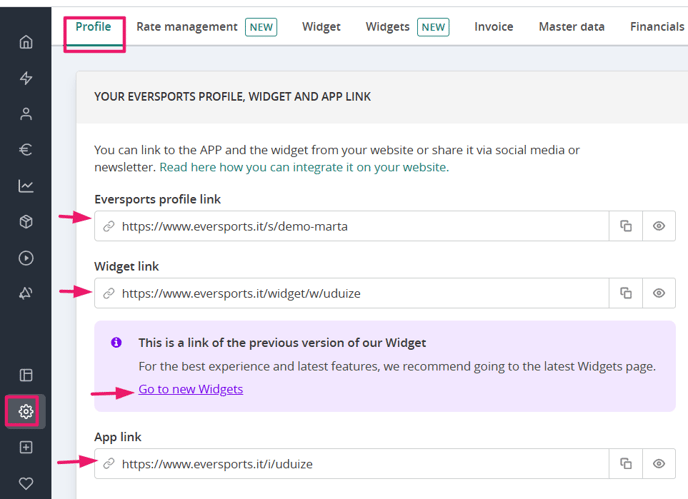Preview the Widget link with eye icon
Image resolution: width=688 pixels, height=499 pixels.
659,293
